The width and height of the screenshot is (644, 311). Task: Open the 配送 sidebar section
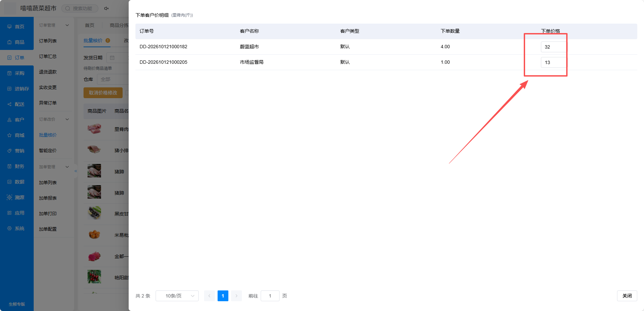(17, 104)
